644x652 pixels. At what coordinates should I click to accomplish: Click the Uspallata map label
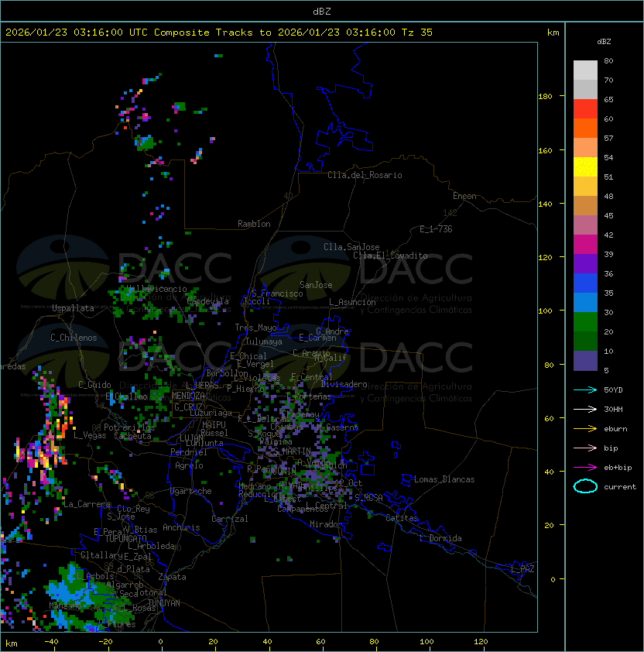click(x=73, y=308)
